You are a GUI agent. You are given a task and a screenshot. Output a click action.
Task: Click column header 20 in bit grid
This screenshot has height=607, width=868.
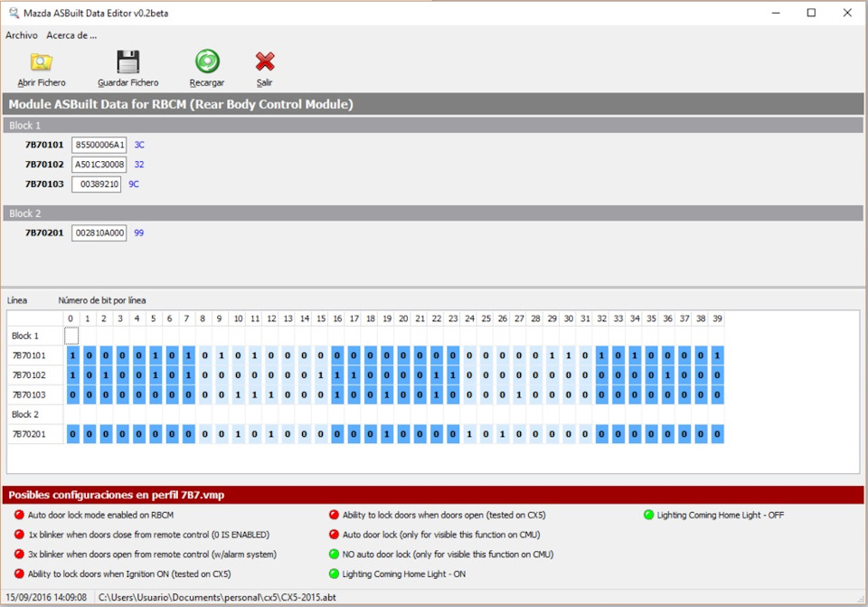pyautogui.click(x=403, y=318)
